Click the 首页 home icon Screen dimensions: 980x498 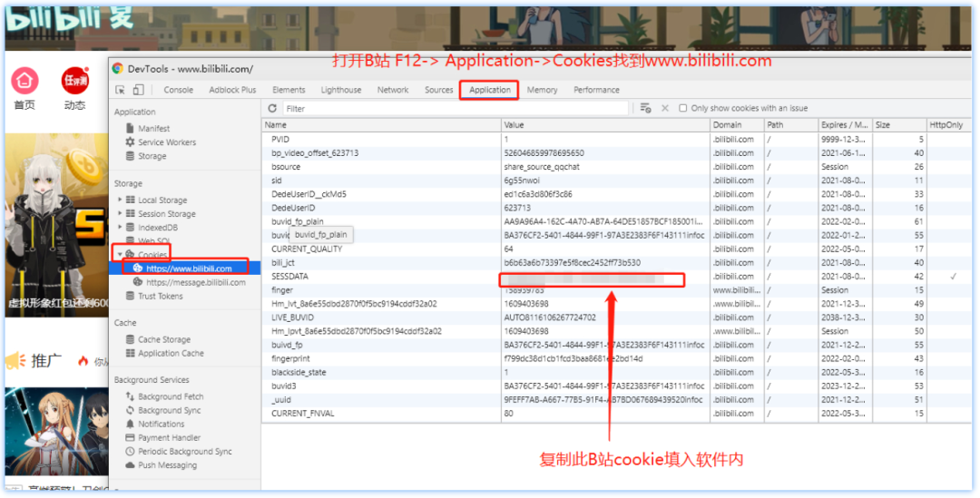pyautogui.click(x=24, y=82)
